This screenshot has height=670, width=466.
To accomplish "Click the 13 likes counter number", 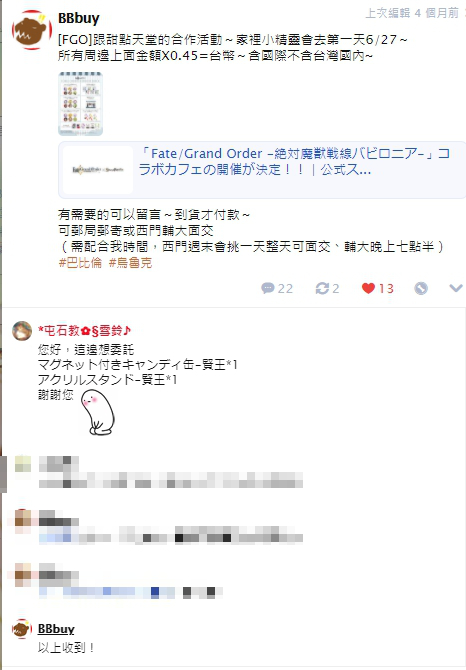I will (x=386, y=289).
